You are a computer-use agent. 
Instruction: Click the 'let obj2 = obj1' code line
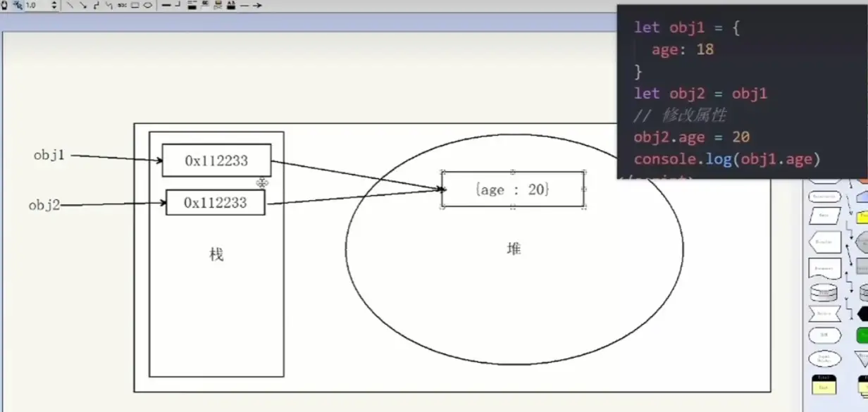click(x=700, y=94)
